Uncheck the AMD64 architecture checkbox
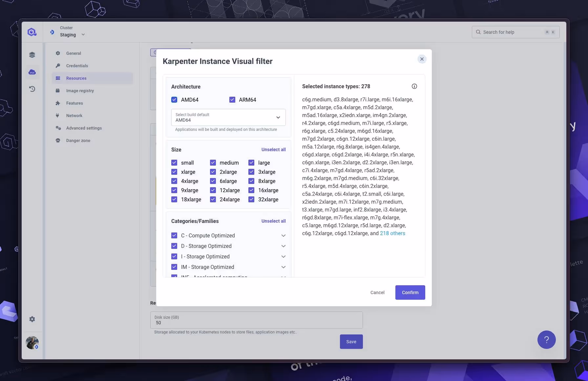Screen dimensions: 588x381 point(174,100)
